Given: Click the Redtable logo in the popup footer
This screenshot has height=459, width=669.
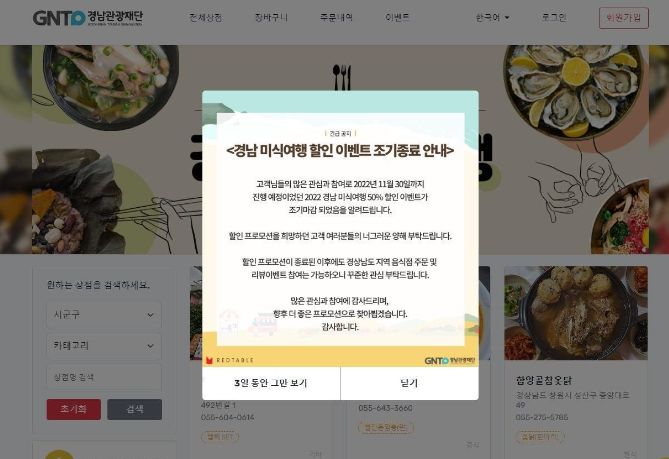Looking at the screenshot, I should click(230, 360).
